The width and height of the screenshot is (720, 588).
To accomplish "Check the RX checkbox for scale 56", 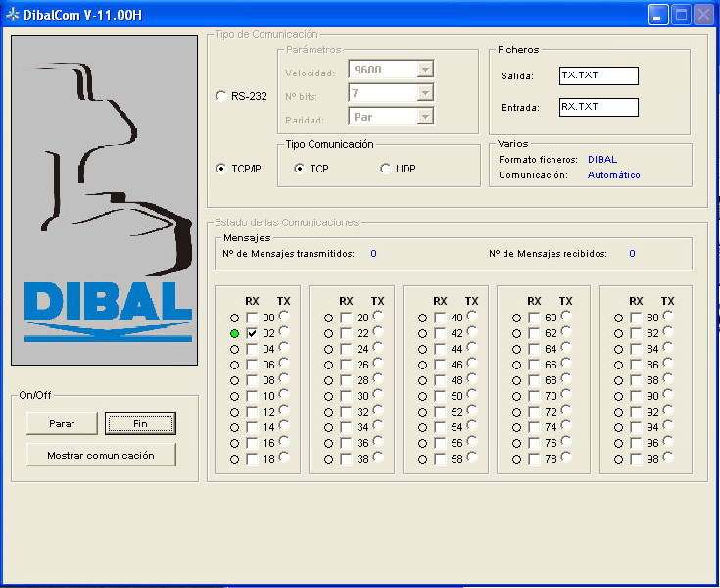I will pos(440,443).
